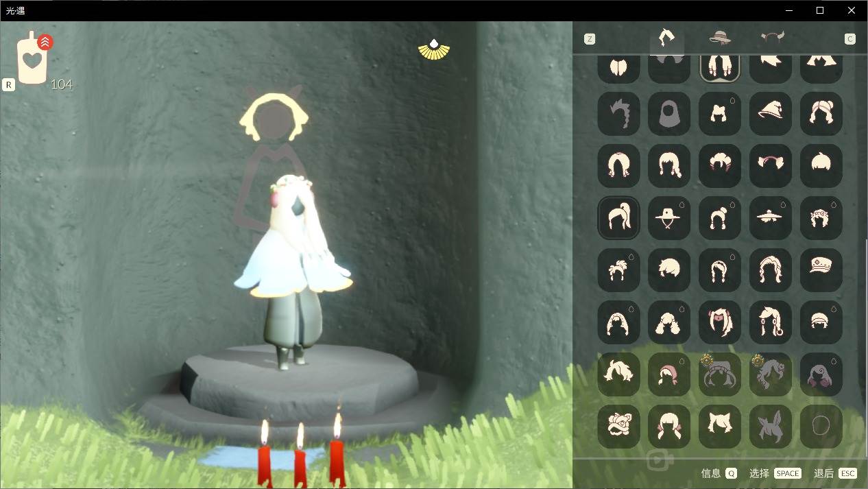This screenshot has height=489, width=868.
Task: Select the cat-ear hairstyle
Action: [x=720, y=427]
